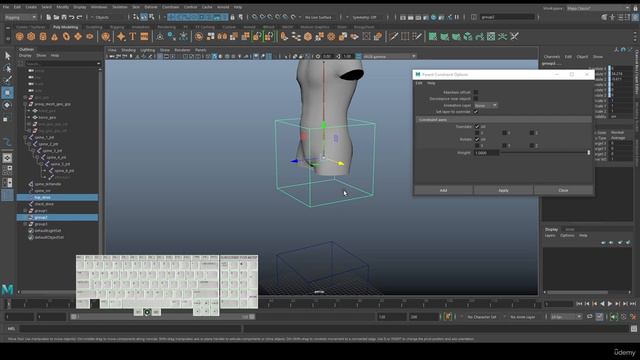Check the Rotate Z axis checkbox
The image size is (640, 360).
[532, 146]
